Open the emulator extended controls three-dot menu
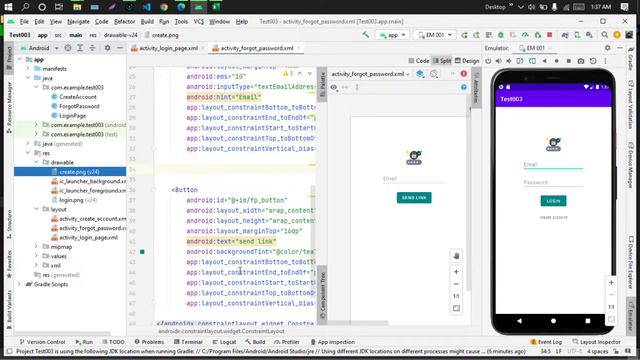 [x=605, y=61]
